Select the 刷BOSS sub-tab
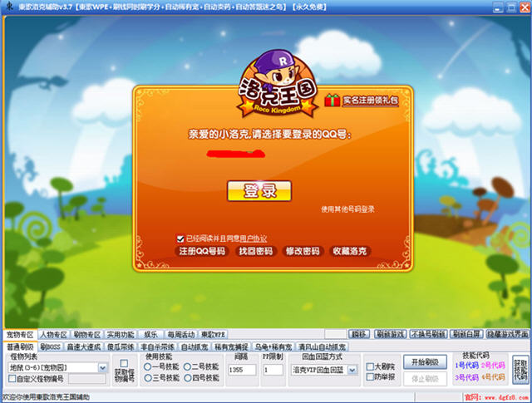The image size is (532, 403). (x=50, y=347)
